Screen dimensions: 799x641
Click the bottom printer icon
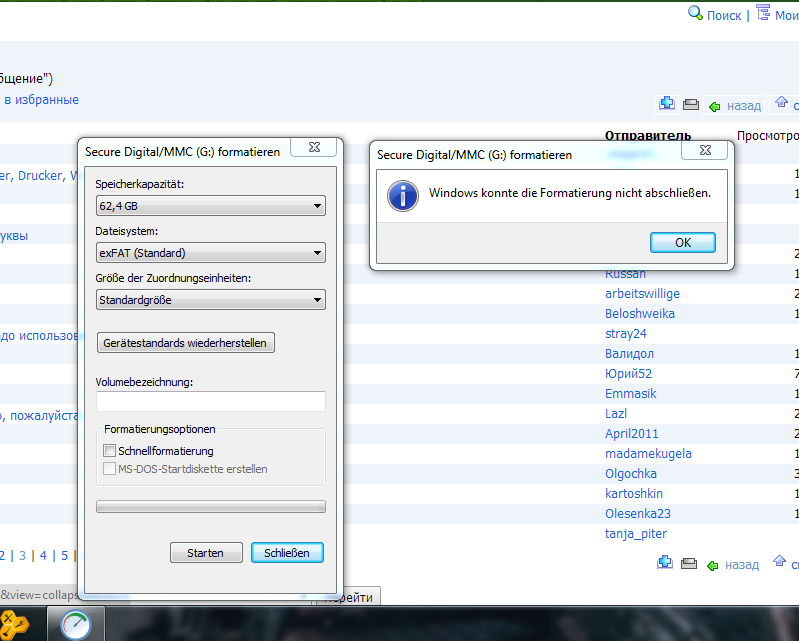[x=688, y=563]
